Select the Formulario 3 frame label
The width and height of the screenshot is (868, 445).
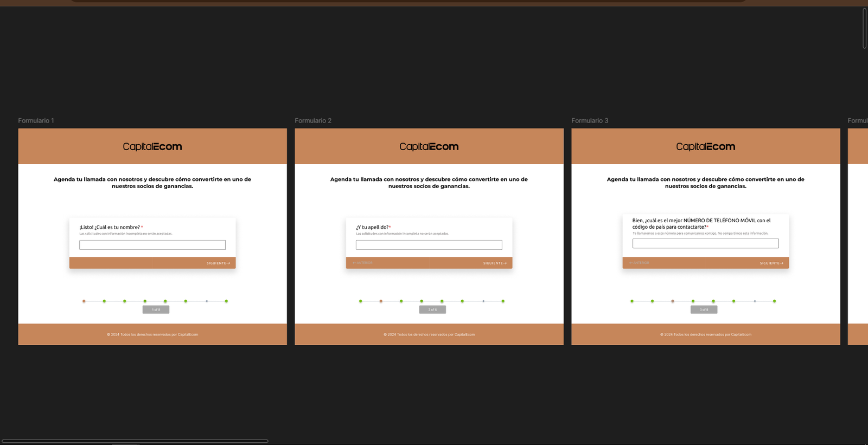(590, 120)
